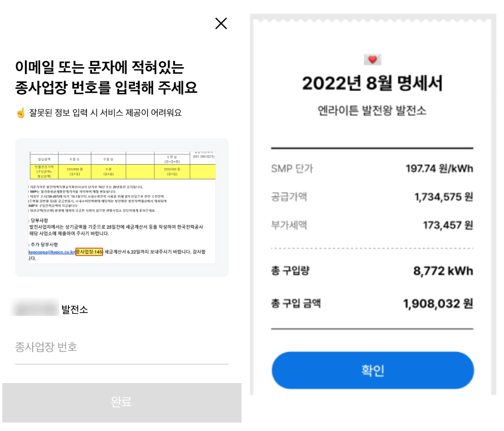This screenshot has width=504, height=431.
Task: Click the pointing finger emoji icon
Action: pos(20,113)
